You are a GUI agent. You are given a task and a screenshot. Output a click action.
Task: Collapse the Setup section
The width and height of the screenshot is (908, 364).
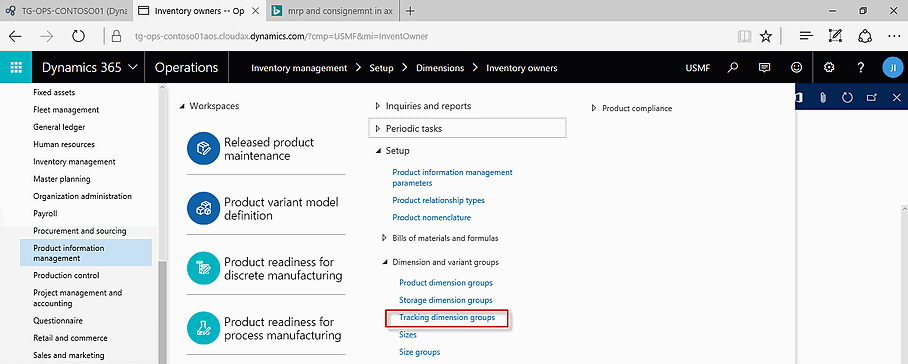click(378, 151)
